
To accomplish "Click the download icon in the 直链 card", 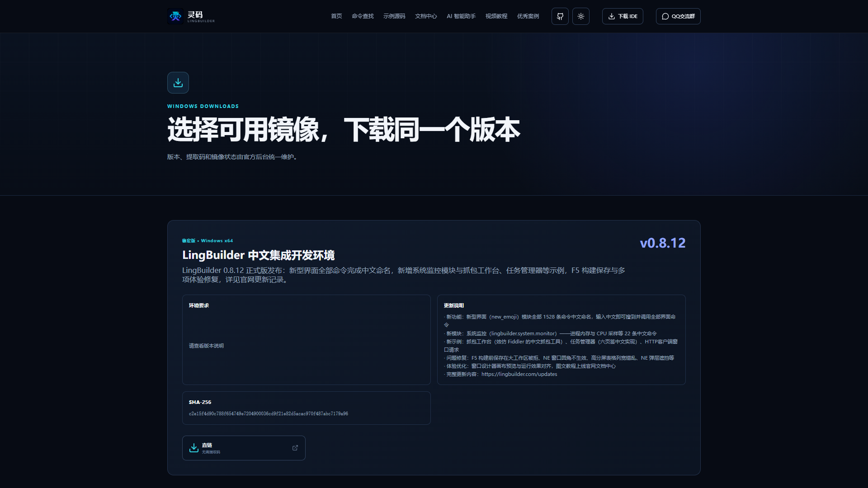I will 194,448.
